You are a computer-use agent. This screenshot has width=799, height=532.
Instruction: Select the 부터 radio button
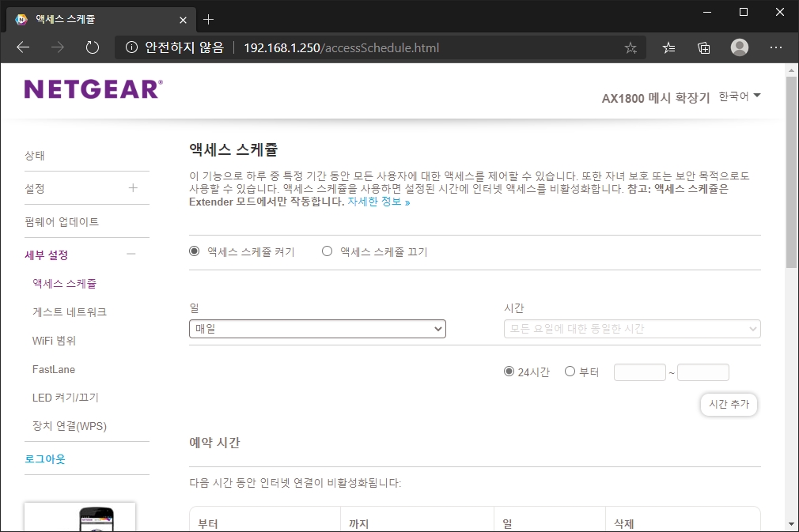click(570, 372)
